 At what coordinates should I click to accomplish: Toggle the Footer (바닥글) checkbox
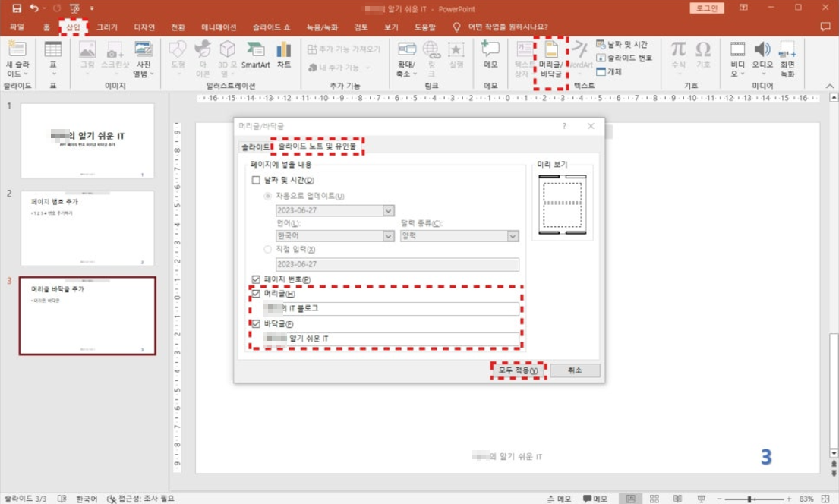[256, 324]
